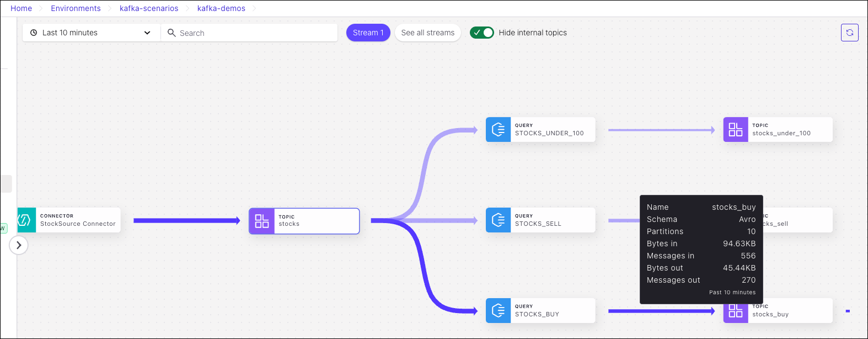Toggle Hide internal topics switch
The image size is (868, 339).
coord(481,33)
